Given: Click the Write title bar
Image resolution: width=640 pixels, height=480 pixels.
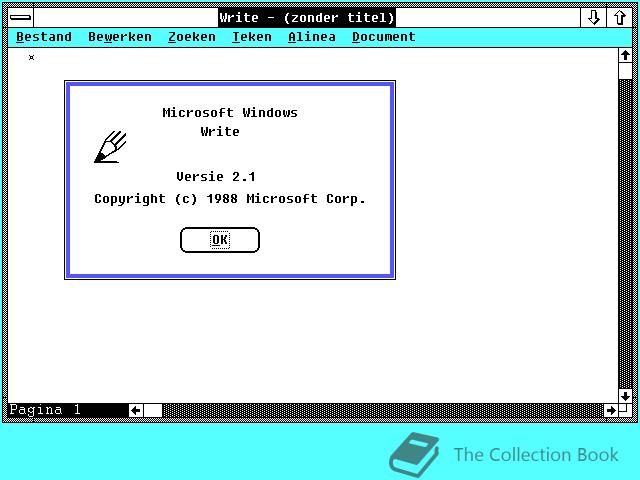Looking at the screenshot, I should coord(307,18).
